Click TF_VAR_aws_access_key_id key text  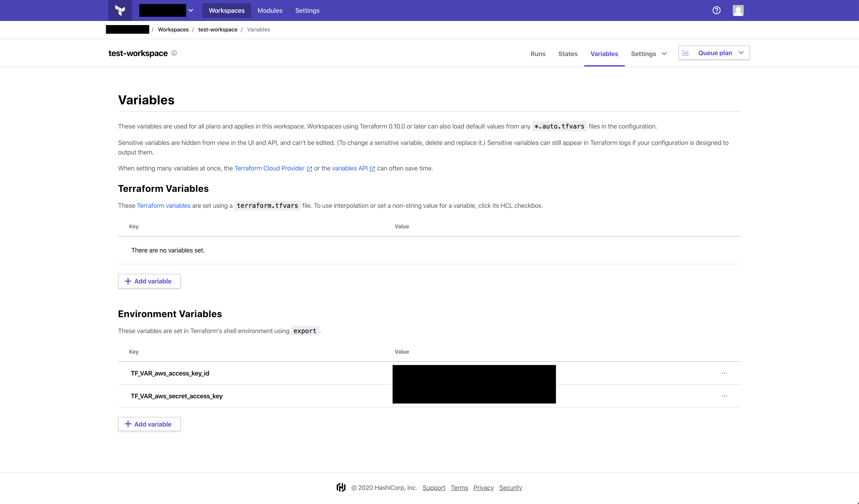coord(170,373)
